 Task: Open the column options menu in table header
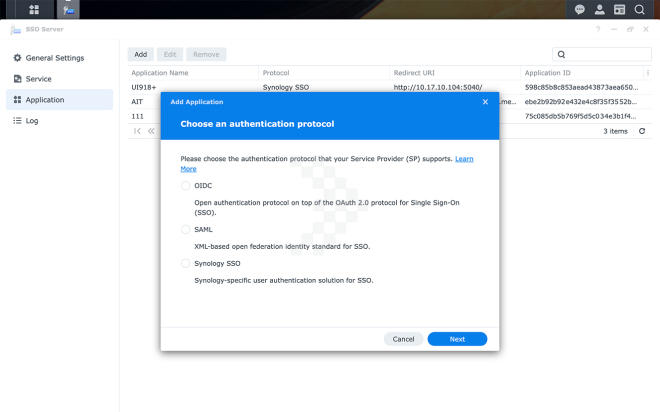pos(647,73)
